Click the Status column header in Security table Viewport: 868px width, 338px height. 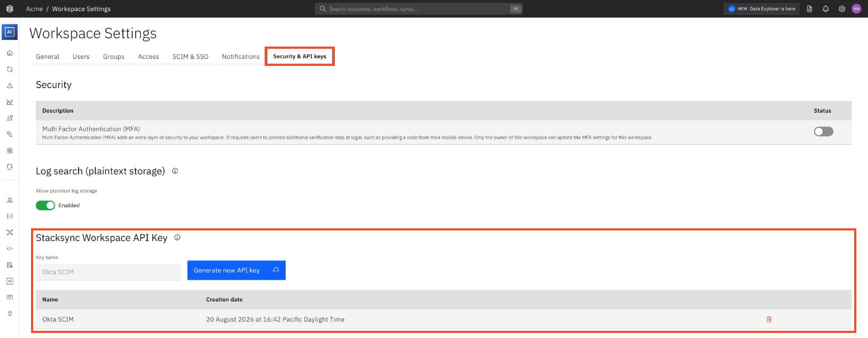[x=823, y=111]
